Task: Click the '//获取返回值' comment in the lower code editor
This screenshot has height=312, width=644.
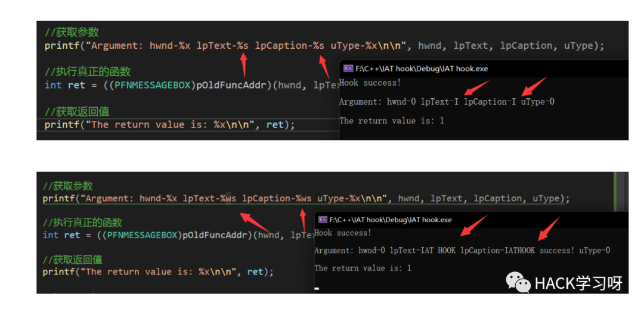Action: 73,259
